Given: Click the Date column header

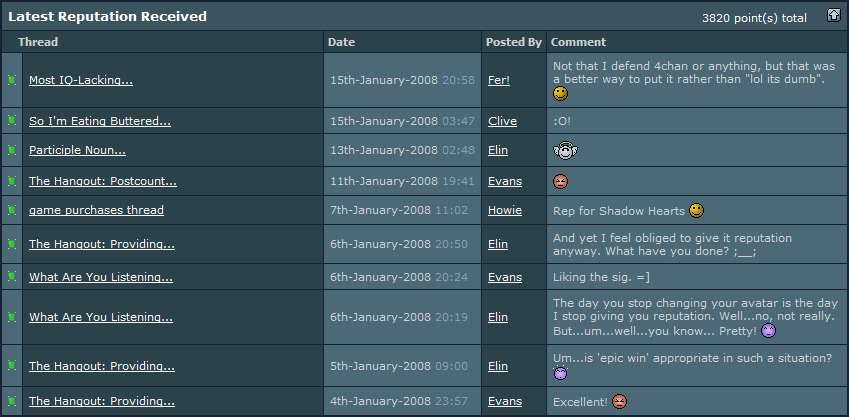Looking at the screenshot, I should tap(341, 42).
